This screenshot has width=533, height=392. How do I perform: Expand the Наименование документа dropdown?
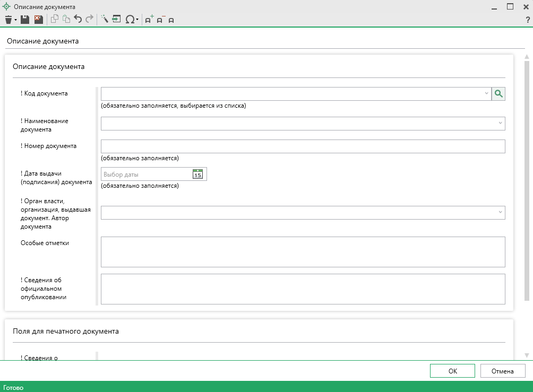[500, 124]
